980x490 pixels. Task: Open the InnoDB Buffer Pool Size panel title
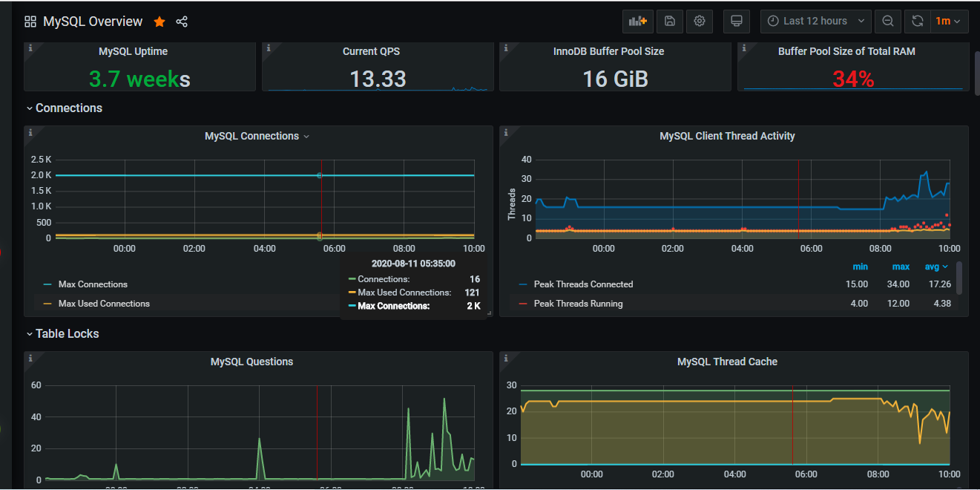[608, 51]
